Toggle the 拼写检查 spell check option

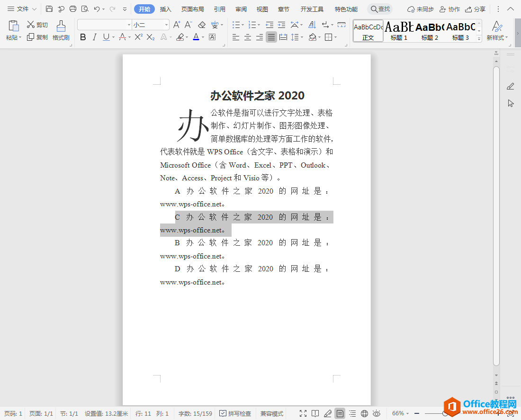coord(235,413)
